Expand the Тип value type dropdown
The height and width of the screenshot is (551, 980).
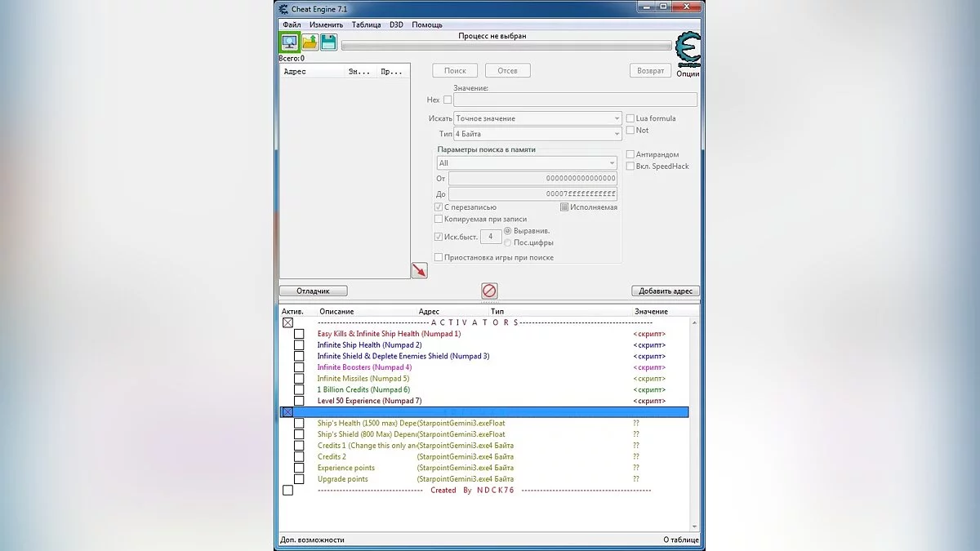[538, 133]
